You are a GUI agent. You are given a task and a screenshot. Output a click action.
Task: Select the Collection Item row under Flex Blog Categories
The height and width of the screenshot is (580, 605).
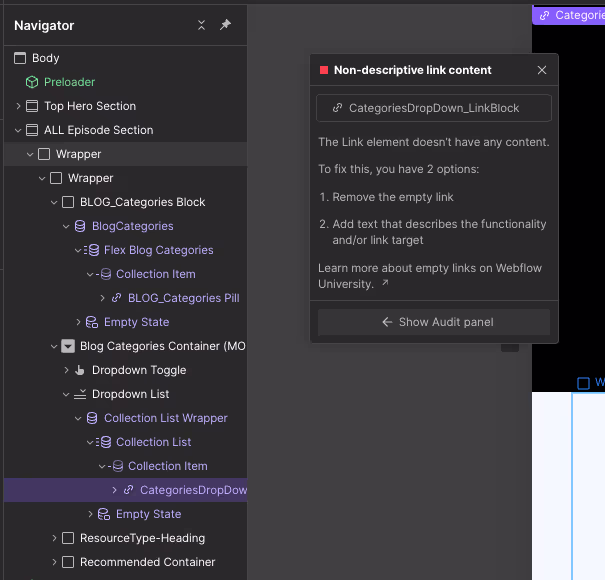[125, 274]
